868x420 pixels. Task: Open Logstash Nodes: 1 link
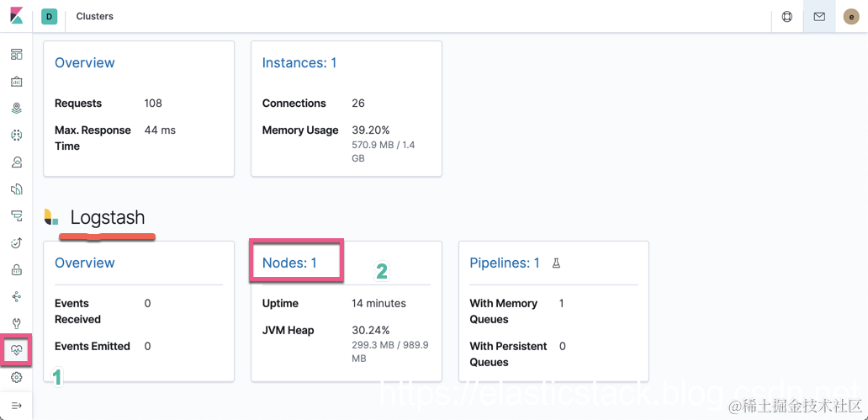(289, 263)
